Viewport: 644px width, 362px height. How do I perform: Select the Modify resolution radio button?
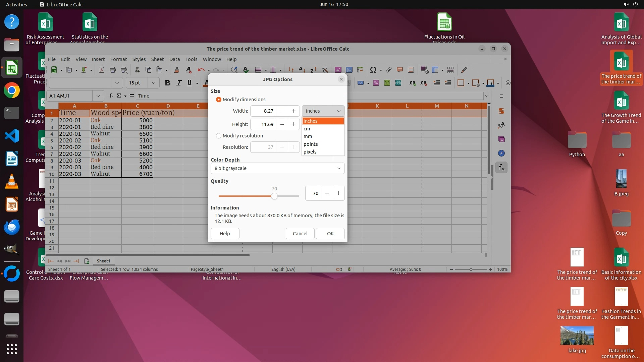(x=219, y=136)
